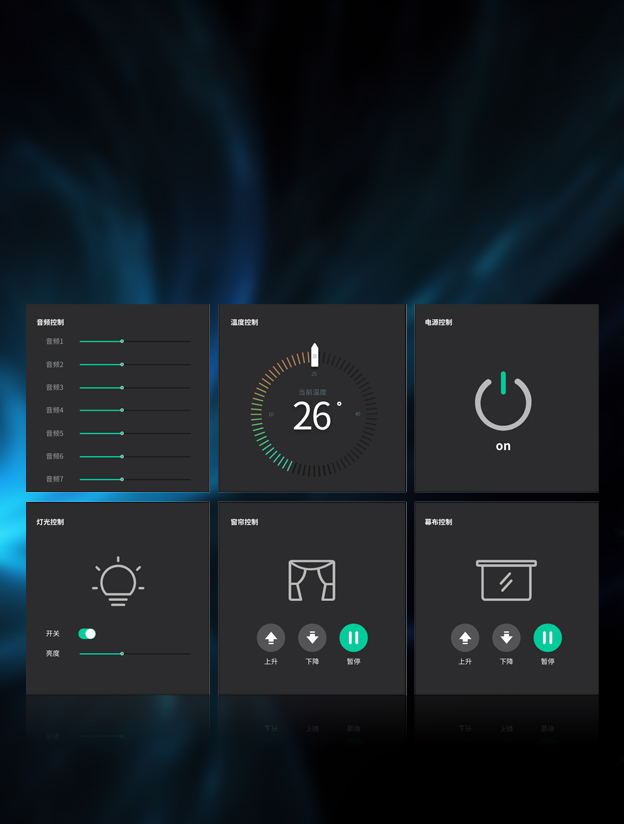Click the 音频1 volume slider handle
Viewport: 624px width, 824px height.
pos(122,341)
